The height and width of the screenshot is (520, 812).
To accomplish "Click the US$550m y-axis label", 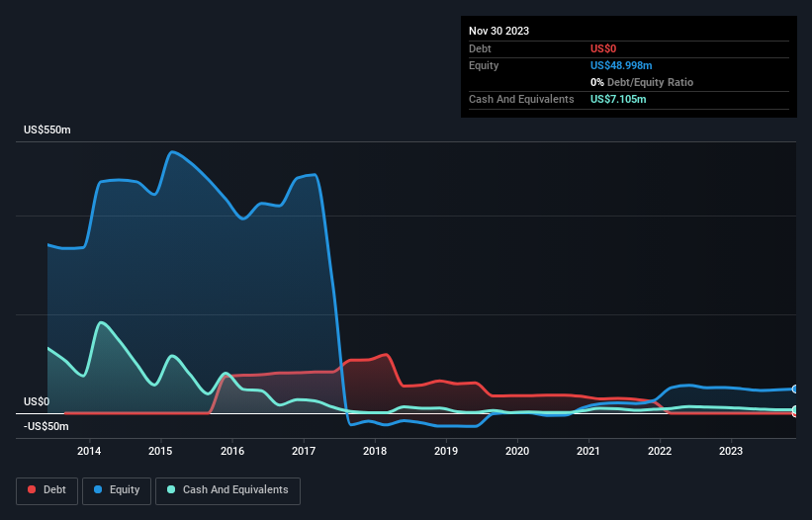I will click(47, 130).
